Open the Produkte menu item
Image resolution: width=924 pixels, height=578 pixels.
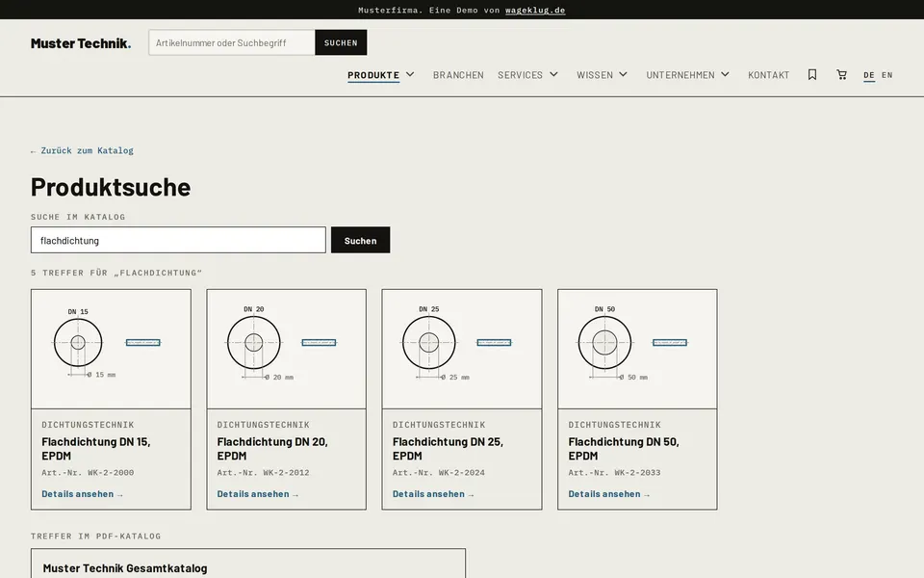[x=373, y=75]
